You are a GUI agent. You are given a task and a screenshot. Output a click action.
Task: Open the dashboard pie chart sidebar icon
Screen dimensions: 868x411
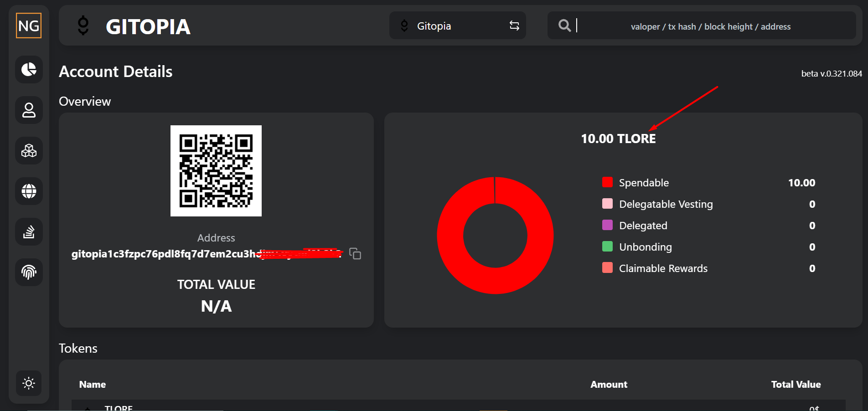[29, 69]
